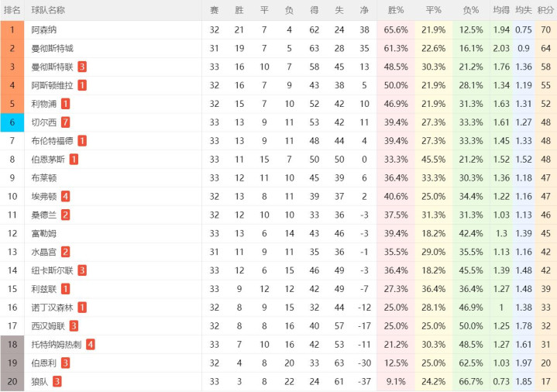Sort by the 积分 column header

point(545,10)
